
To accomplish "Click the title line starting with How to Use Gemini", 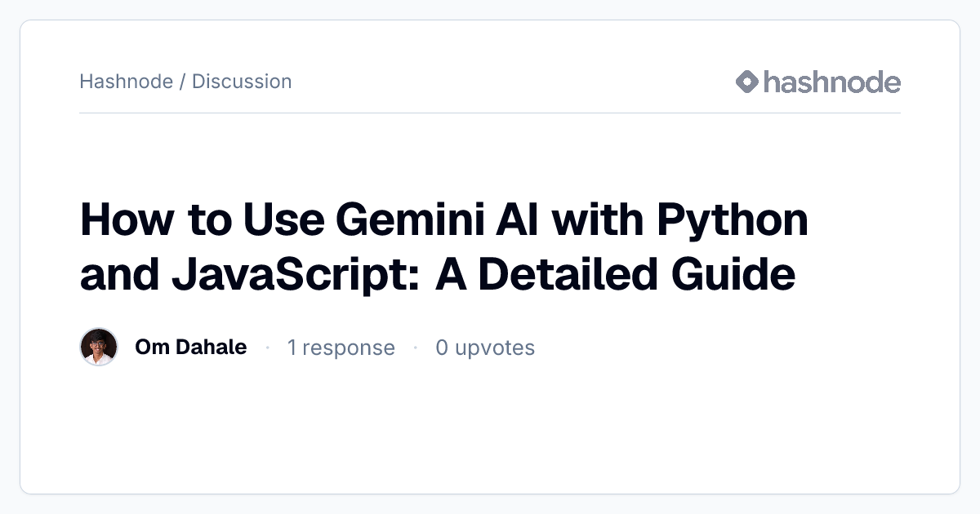I will click(x=444, y=222).
